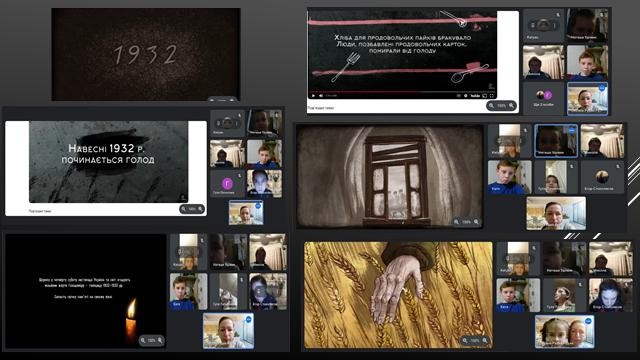640x360 pixels.
Task: Zoom out on the bread rations presentation
Action: tap(491, 106)
